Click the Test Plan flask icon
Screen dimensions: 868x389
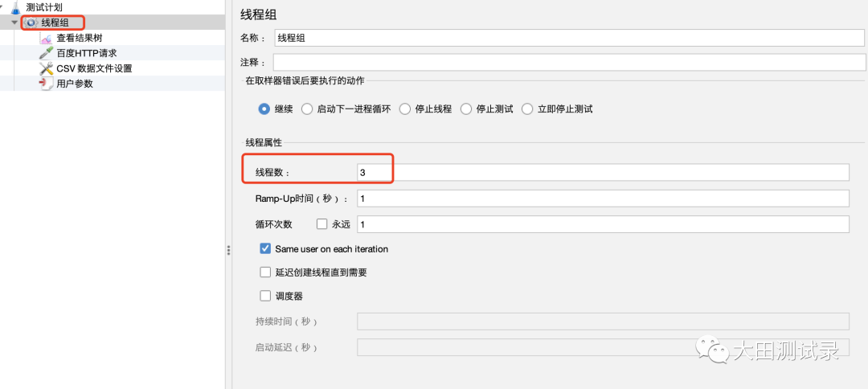(15, 8)
